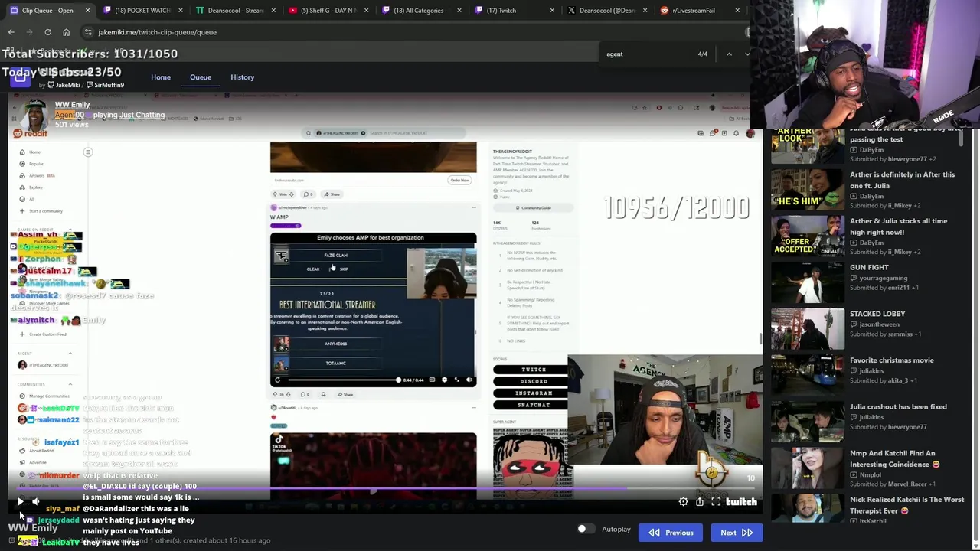Screen dimensions: 980x551
Task: Toggle the Autoplay switch
Action: [x=585, y=529]
